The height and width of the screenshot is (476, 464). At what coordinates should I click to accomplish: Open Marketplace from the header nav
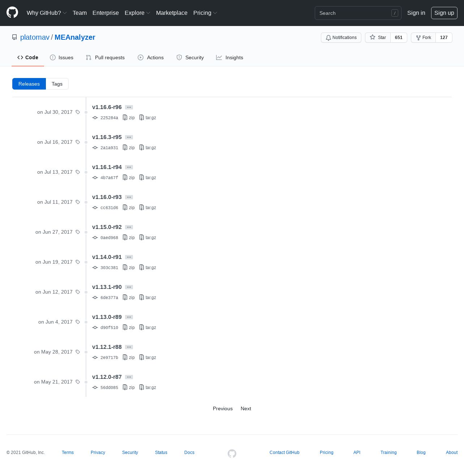point(172,13)
